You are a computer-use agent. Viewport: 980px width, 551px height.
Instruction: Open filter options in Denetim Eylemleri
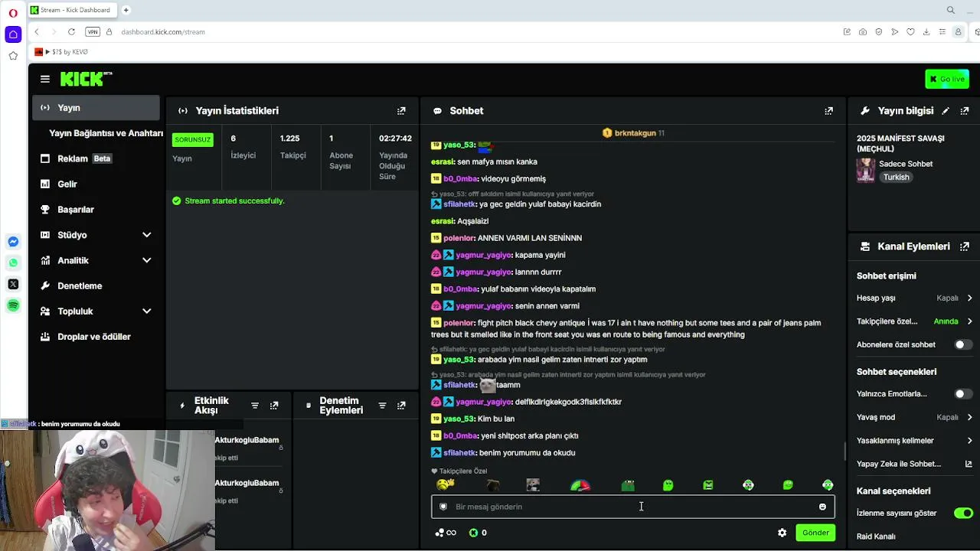pyautogui.click(x=381, y=406)
